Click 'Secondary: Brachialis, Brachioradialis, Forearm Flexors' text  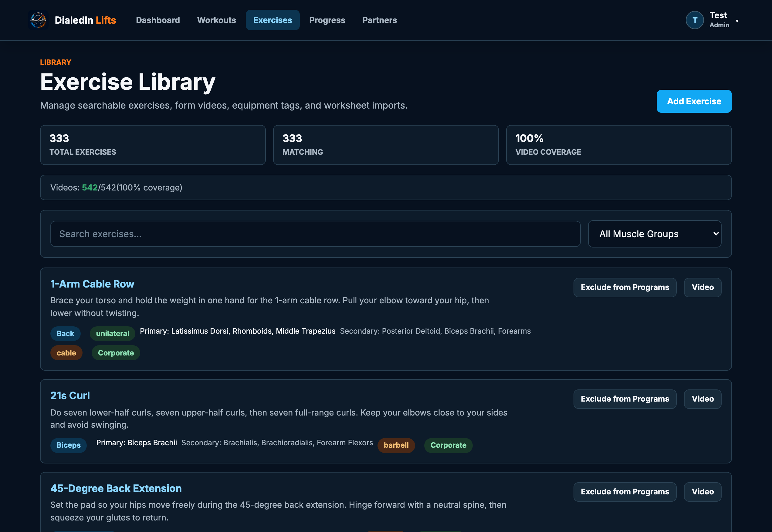click(277, 443)
